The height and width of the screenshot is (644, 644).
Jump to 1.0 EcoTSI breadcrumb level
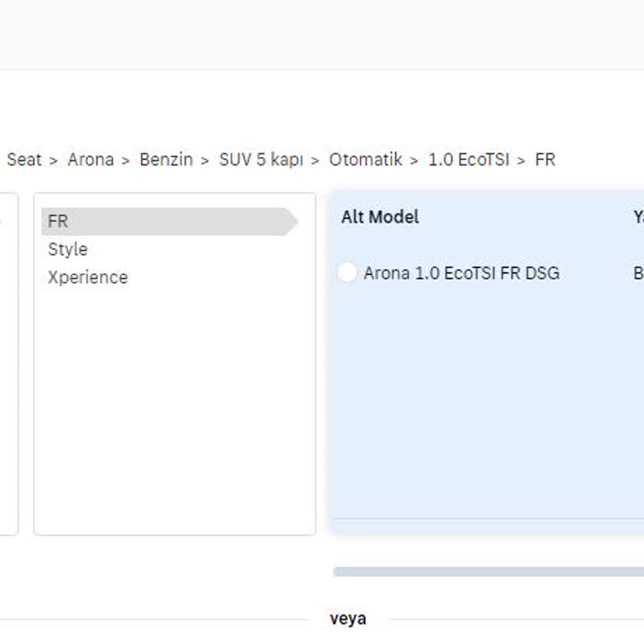coord(469,159)
